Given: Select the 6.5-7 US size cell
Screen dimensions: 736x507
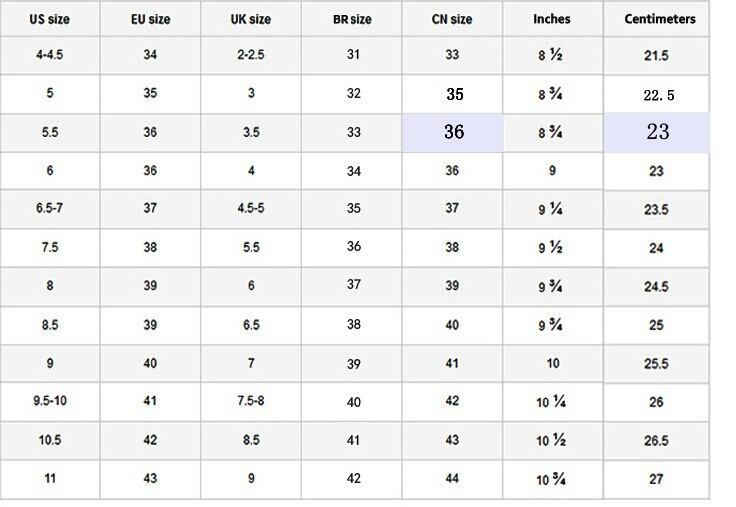Looking at the screenshot, I should click(49, 209).
